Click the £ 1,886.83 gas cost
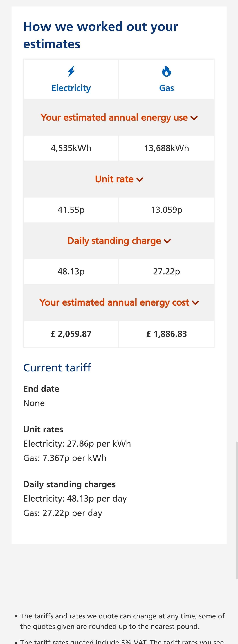238x644 pixels. [x=167, y=334]
